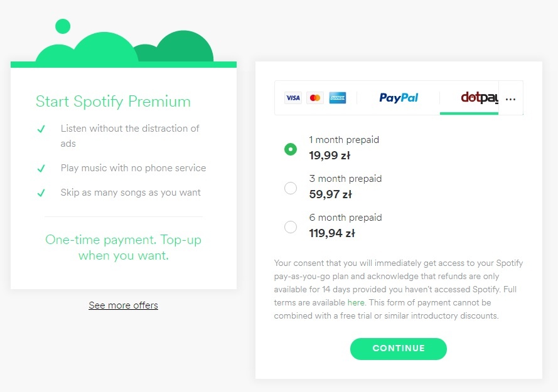558x392 pixels.
Task: Click the Visa card icon
Action: tap(293, 98)
